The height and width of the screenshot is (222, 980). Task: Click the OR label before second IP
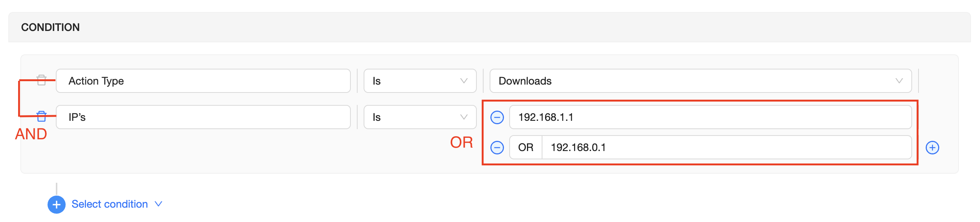coord(525,147)
